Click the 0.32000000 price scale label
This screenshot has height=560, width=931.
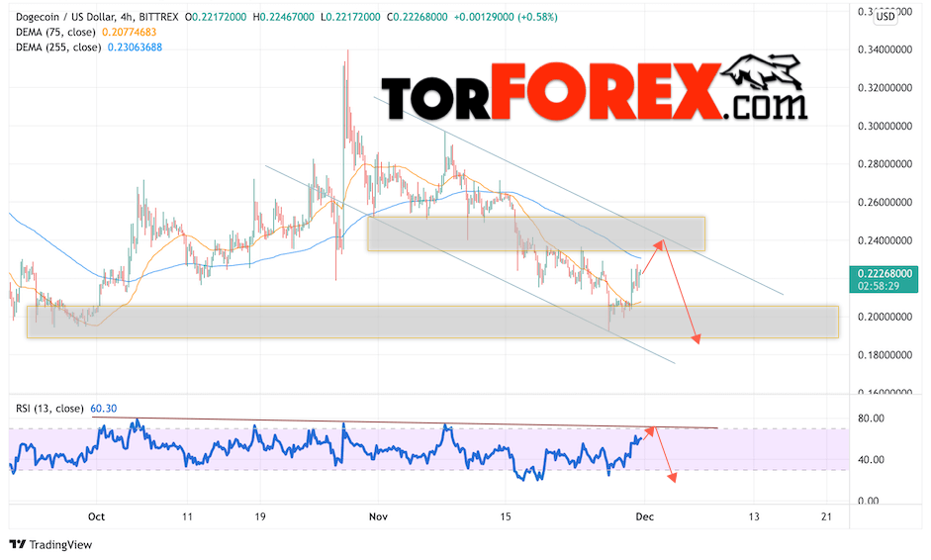884,88
